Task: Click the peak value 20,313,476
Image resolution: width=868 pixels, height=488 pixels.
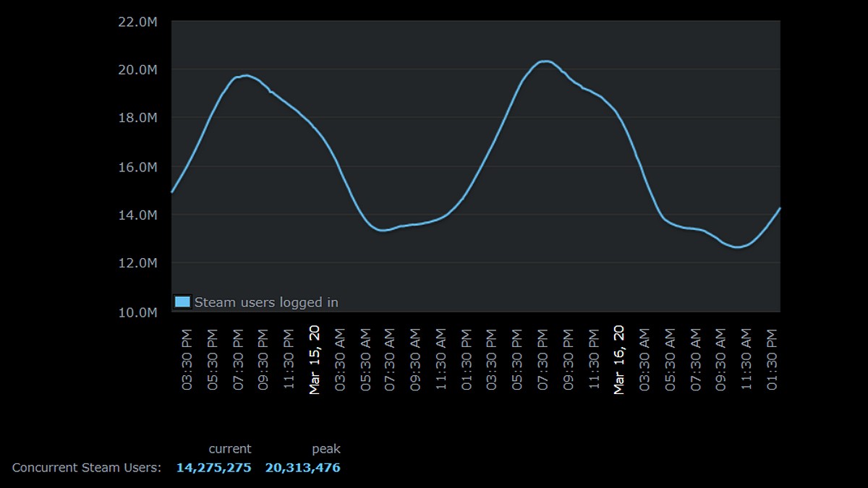Action: [304, 468]
